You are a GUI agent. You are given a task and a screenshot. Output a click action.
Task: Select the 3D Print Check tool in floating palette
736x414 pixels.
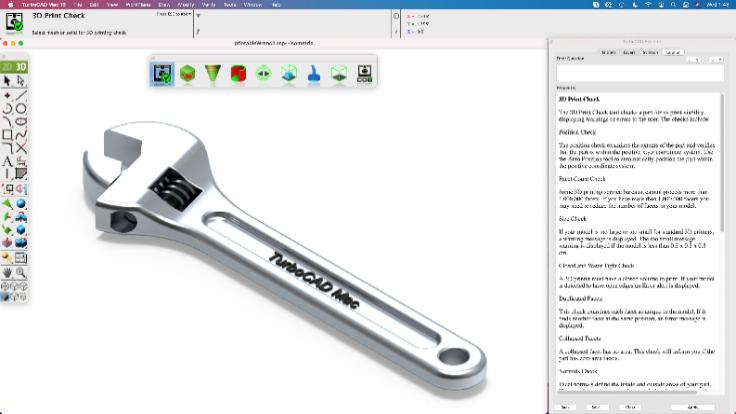[x=162, y=74]
